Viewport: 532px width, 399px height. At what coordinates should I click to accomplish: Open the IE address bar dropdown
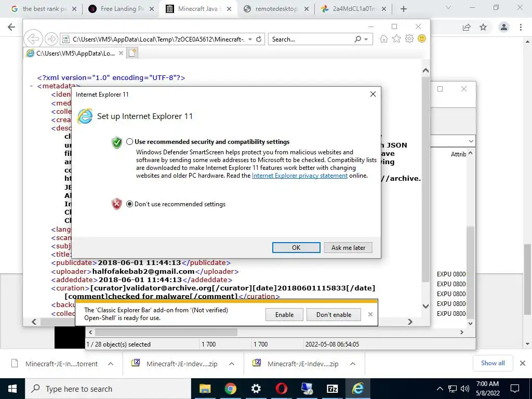pos(250,39)
